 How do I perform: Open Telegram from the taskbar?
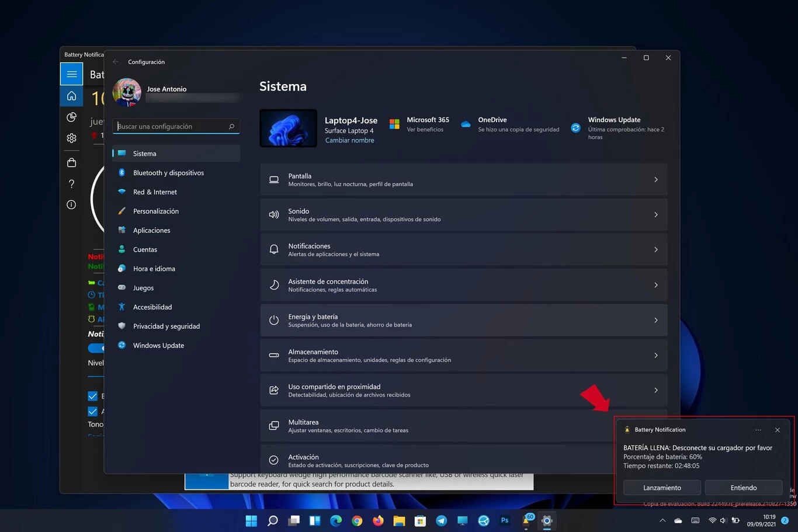(x=441, y=521)
